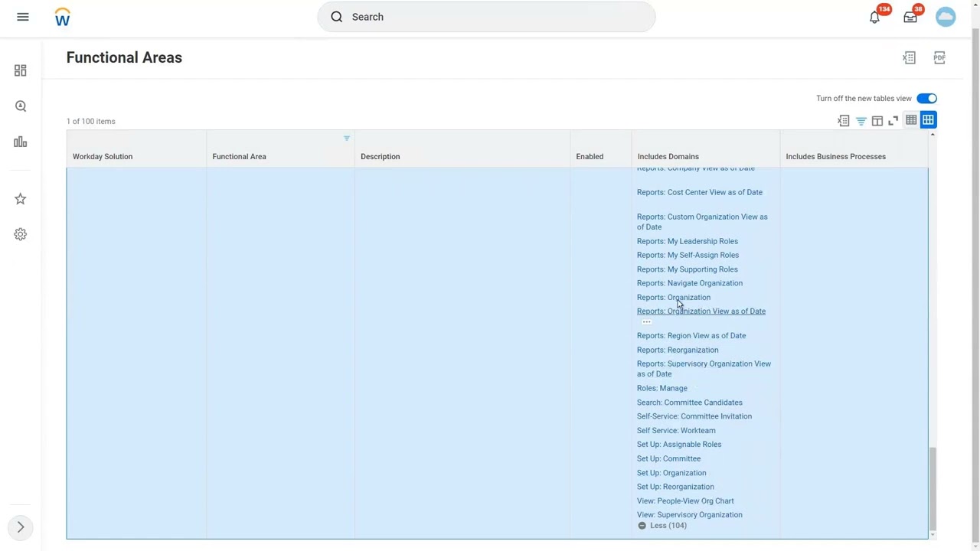Open column preferences table icon
The image size is (980, 551).
click(877, 121)
